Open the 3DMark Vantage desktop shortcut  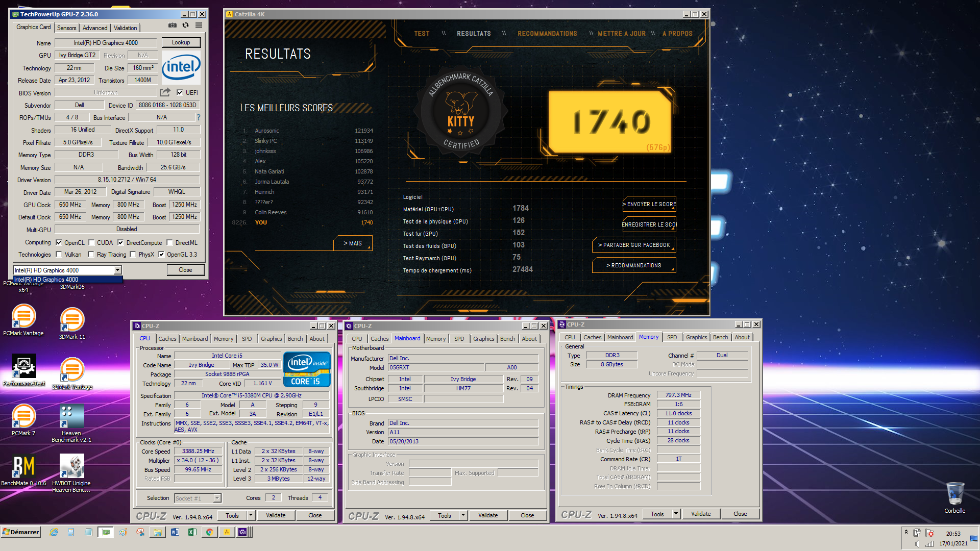[72, 373]
